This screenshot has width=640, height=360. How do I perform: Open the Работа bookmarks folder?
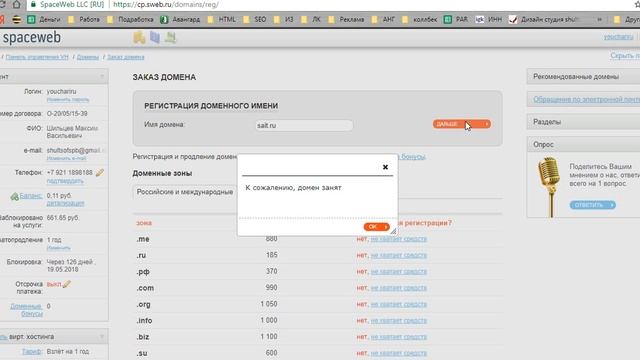coord(84,19)
